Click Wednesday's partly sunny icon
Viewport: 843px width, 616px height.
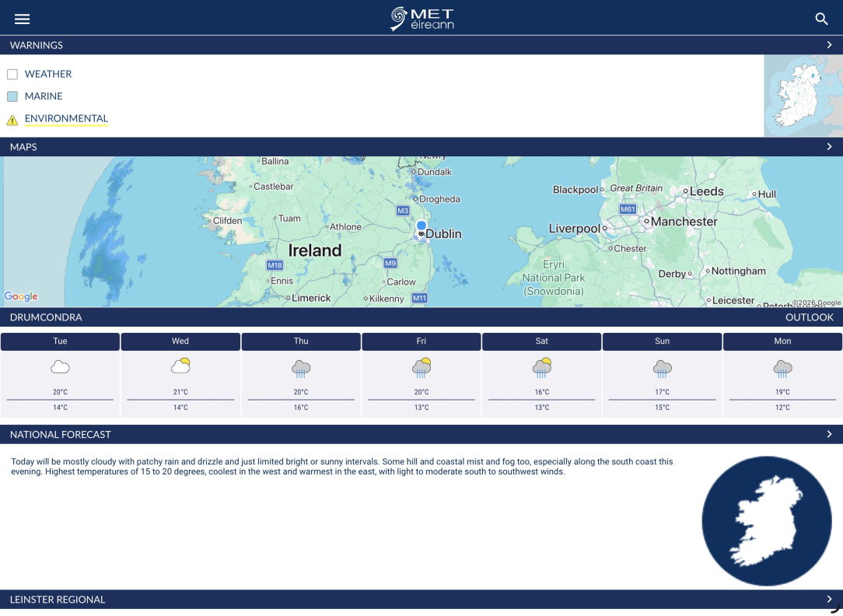click(180, 366)
